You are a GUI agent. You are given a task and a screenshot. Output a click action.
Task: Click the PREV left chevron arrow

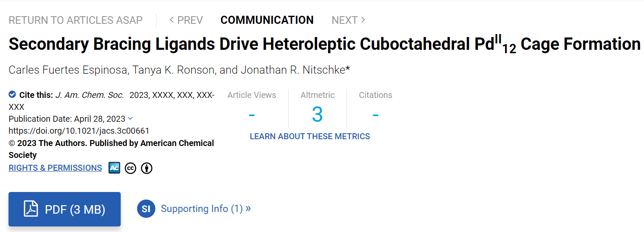172,20
